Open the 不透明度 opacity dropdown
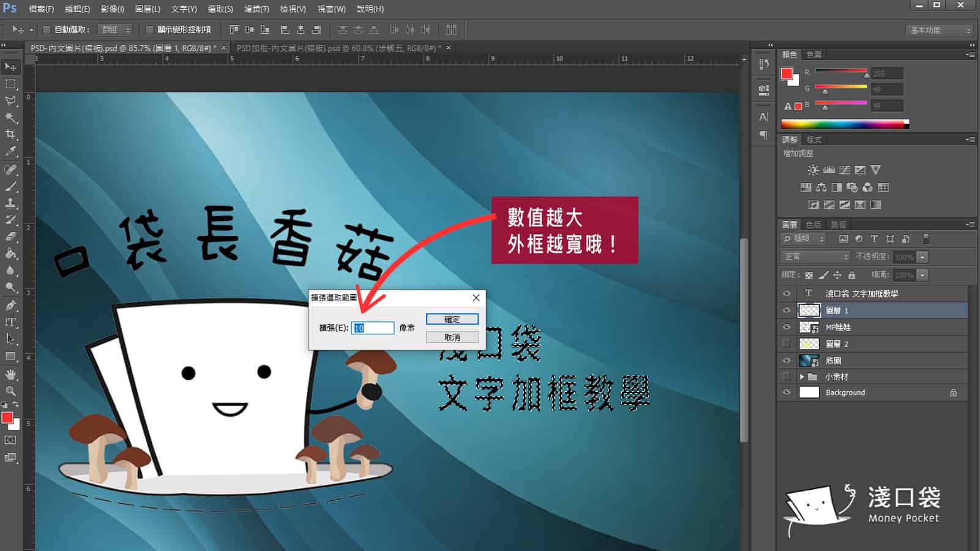 pos(922,257)
